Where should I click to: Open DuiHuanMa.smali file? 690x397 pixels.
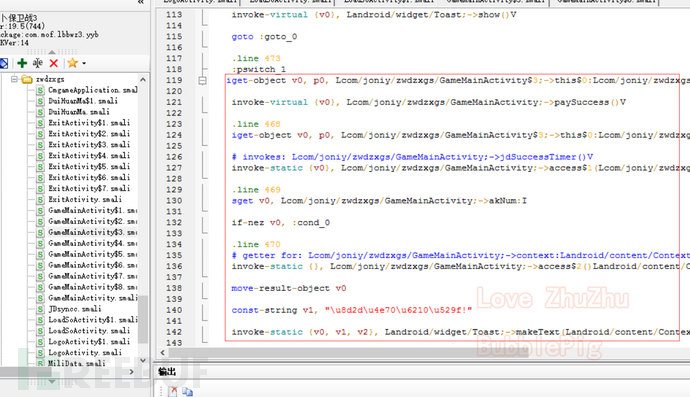click(79, 112)
